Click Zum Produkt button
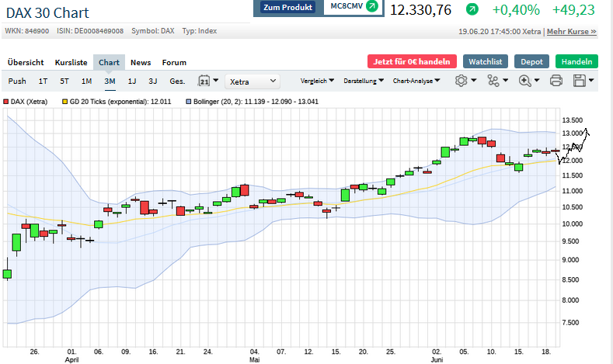Screen dimensions: 613x364 click(288, 8)
